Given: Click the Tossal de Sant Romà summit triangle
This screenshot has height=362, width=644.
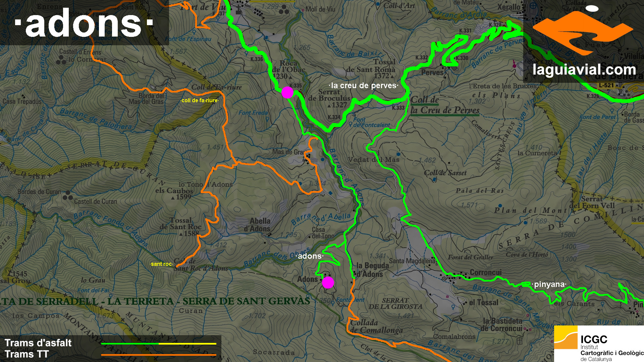Looking at the screenshot, I should [391, 76].
